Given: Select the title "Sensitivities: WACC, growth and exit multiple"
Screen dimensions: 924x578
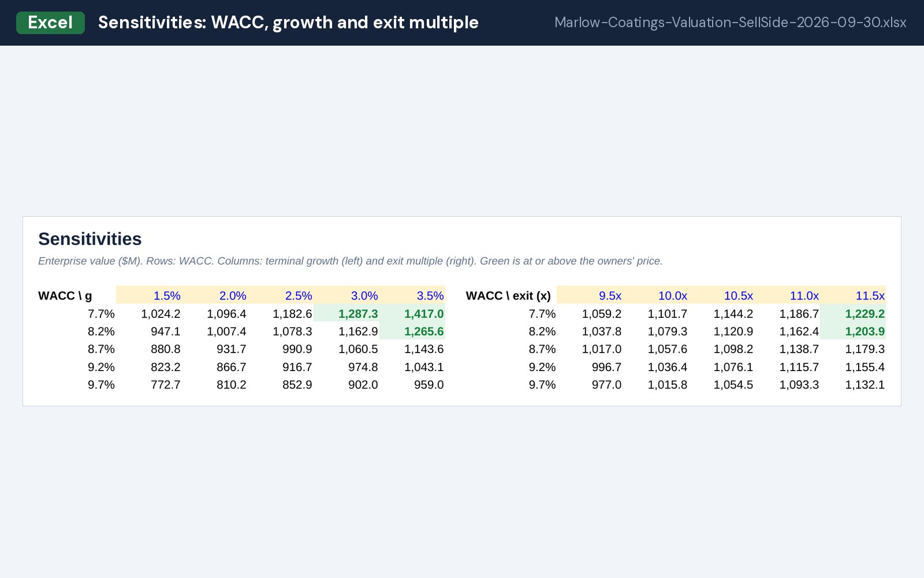Looking at the screenshot, I should click(x=288, y=23).
